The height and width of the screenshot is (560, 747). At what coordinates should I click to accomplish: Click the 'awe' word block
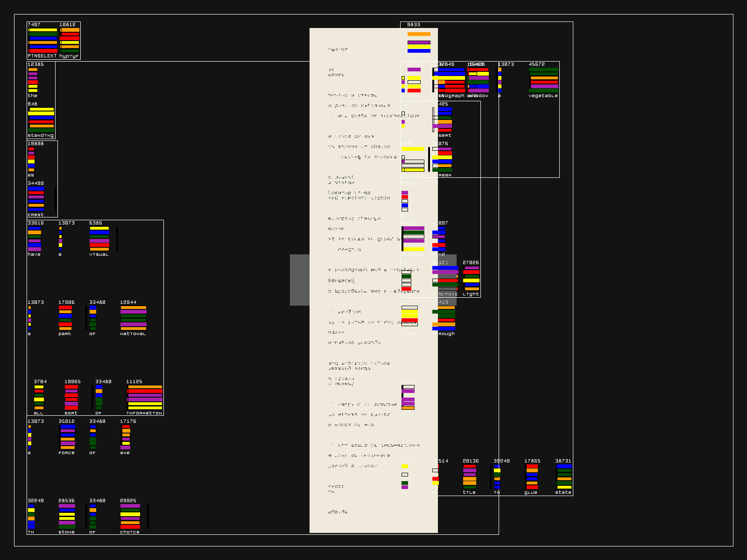[126, 437]
